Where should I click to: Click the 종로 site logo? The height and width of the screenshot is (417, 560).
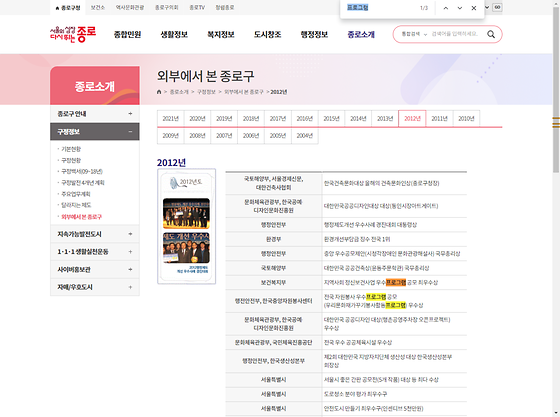tap(73, 34)
